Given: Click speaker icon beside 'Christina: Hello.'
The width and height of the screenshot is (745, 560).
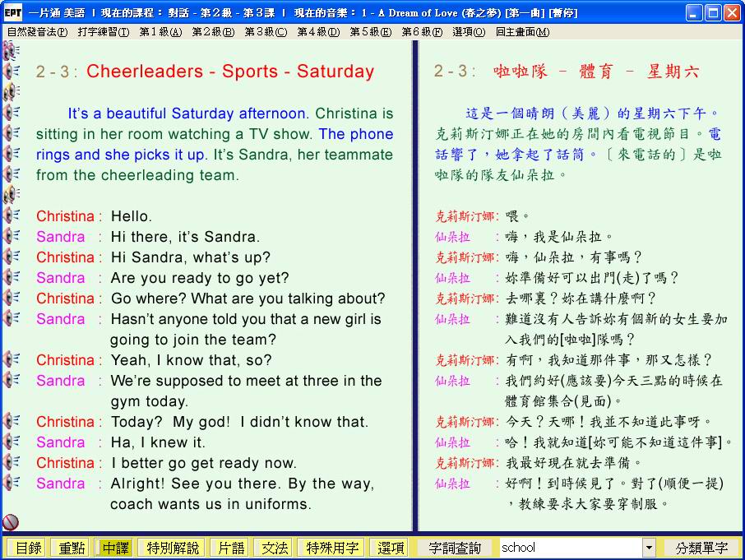Looking at the screenshot, I should [x=12, y=215].
